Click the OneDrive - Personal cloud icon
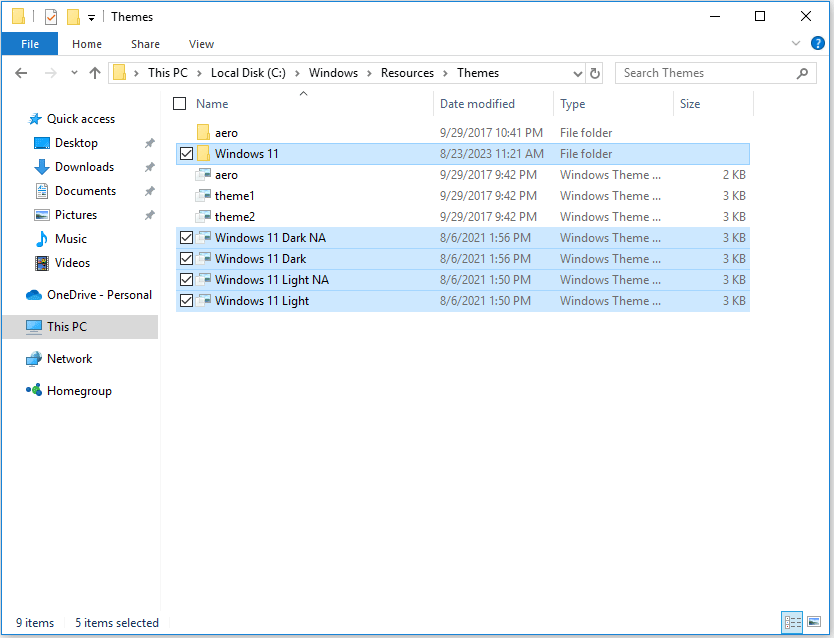Screen dimensions: 834x638 click(x=34, y=295)
